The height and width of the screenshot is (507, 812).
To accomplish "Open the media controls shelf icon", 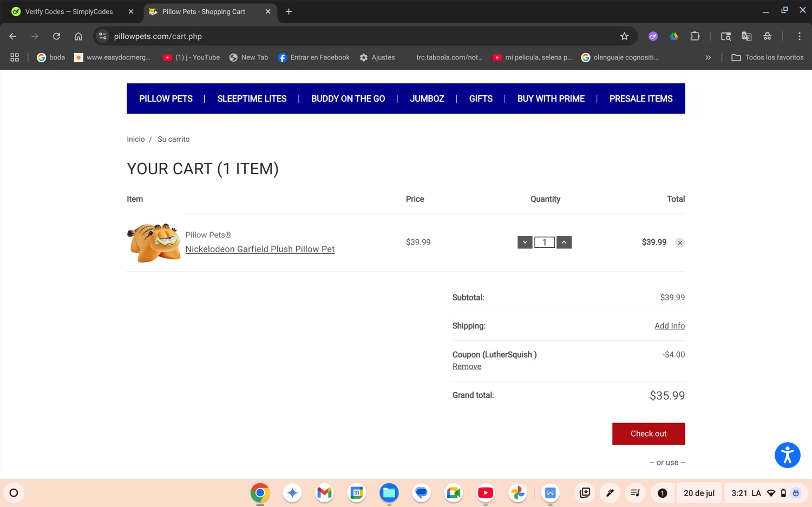I will point(636,493).
